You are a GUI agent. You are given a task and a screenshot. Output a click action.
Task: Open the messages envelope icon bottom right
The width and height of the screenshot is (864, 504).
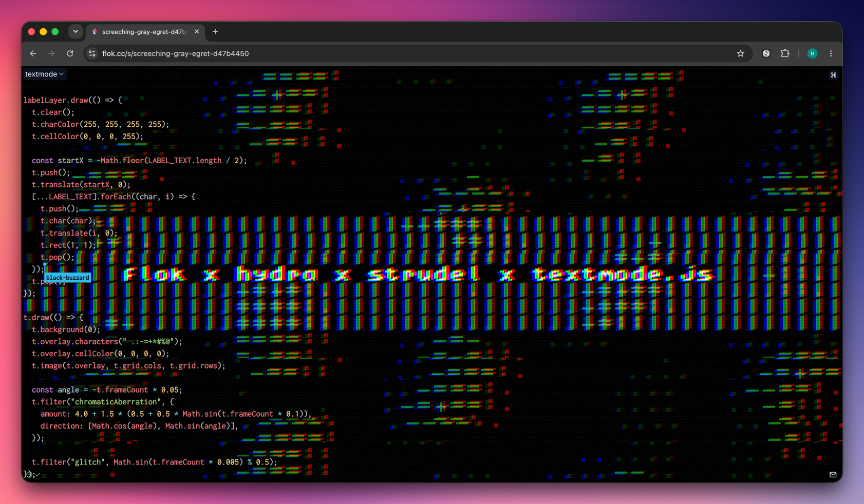pyautogui.click(x=833, y=475)
